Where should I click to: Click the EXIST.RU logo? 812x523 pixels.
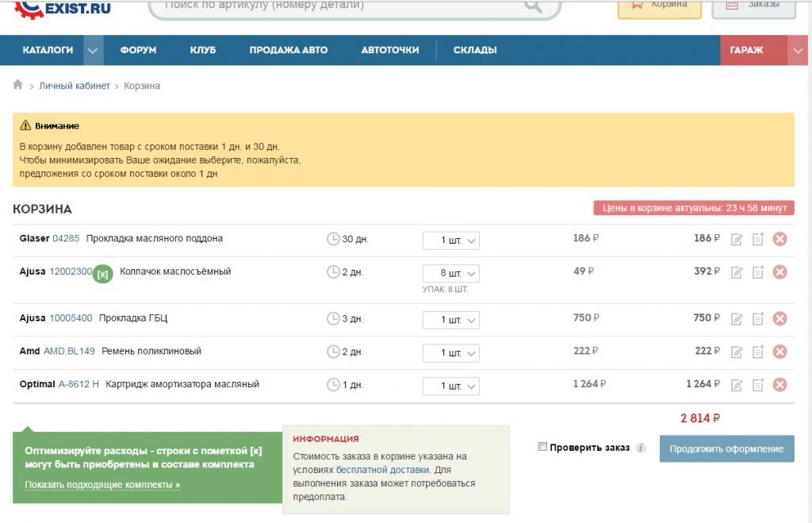tap(62, 9)
